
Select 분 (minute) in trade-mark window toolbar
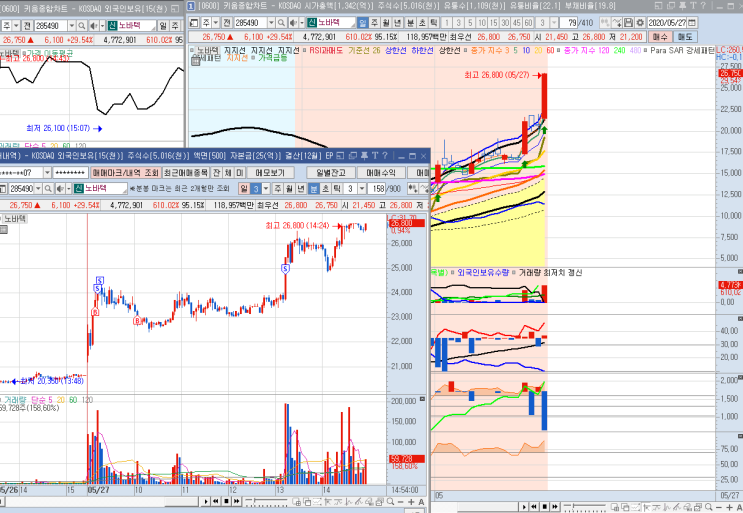314,189
